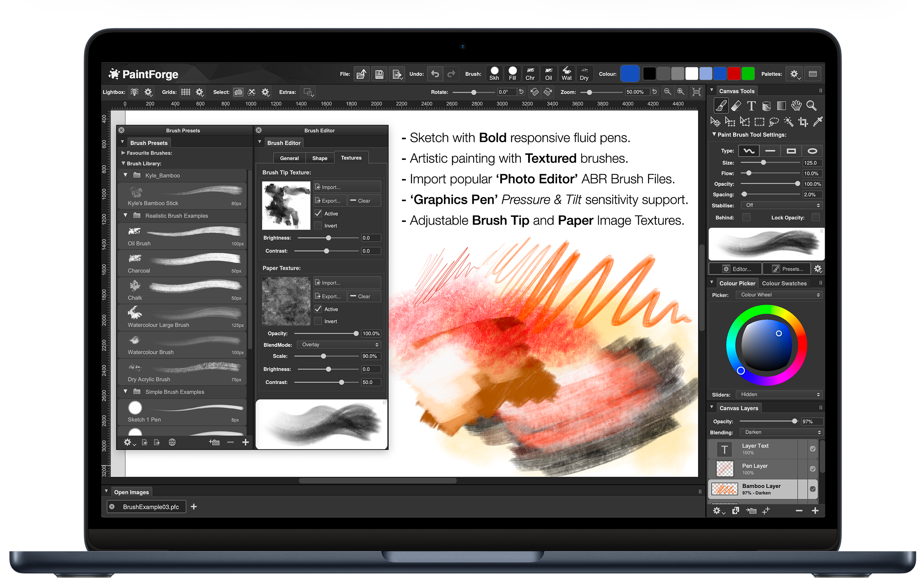924x578 pixels.
Task: Enable Invert for Paper Texture
Action: (x=318, y=321)
